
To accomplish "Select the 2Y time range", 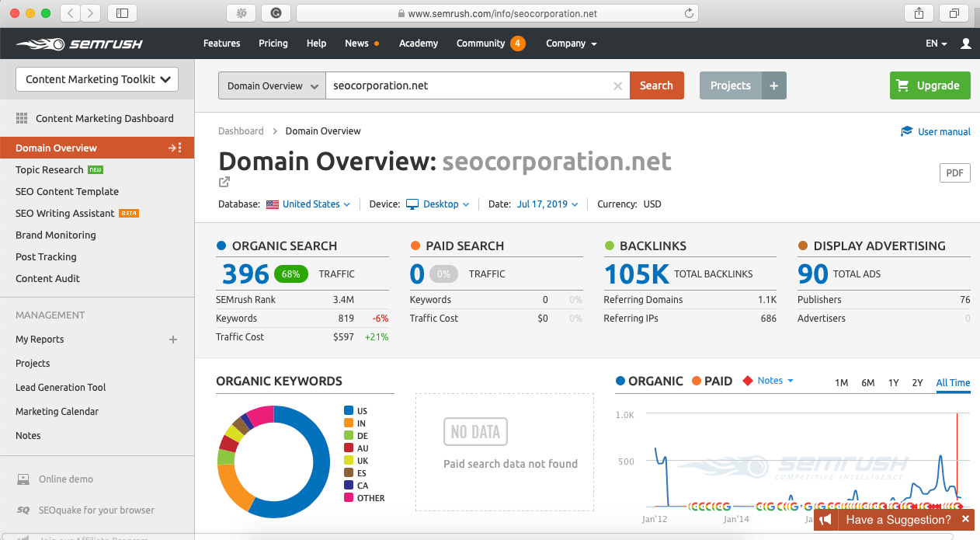I will [918, 383].
